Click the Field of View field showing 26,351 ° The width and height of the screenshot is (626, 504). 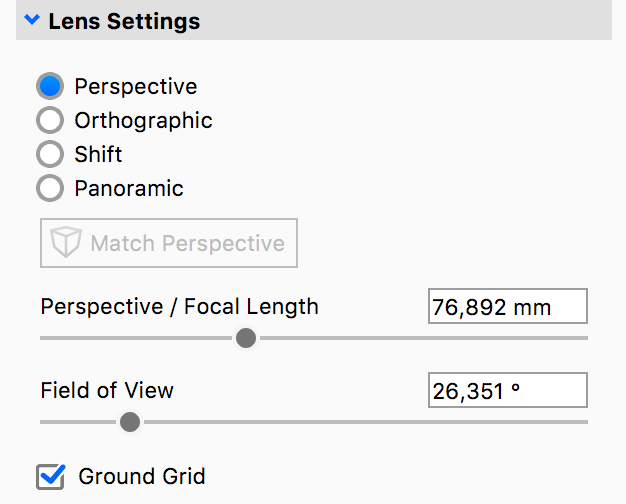point(507,390)
